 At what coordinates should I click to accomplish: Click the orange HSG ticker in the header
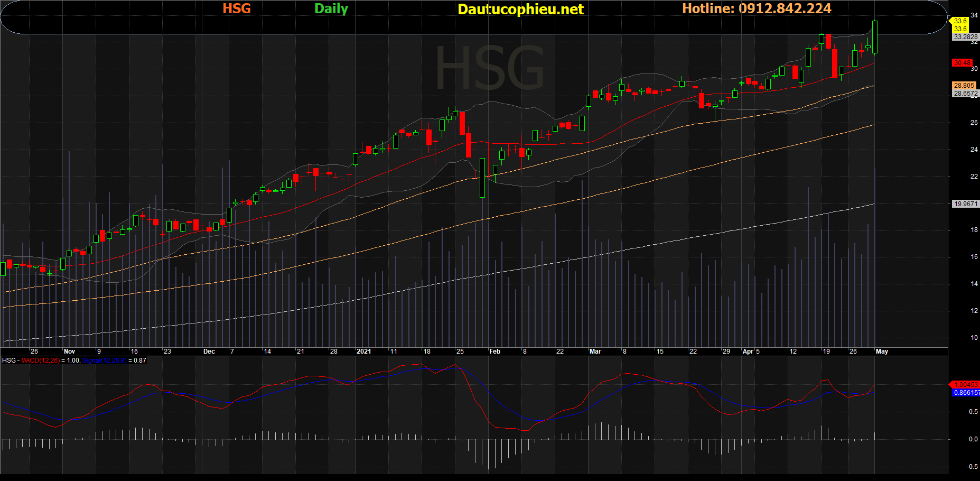237,8
